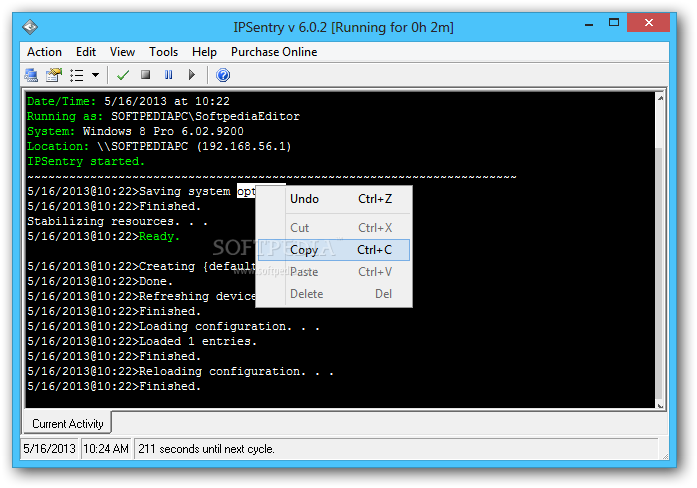This screenshot has height=488, width=697.
Task: Click the 'Stabilizing resources. . .' log line
Action: pyautogui.click(x=117, y=221)
